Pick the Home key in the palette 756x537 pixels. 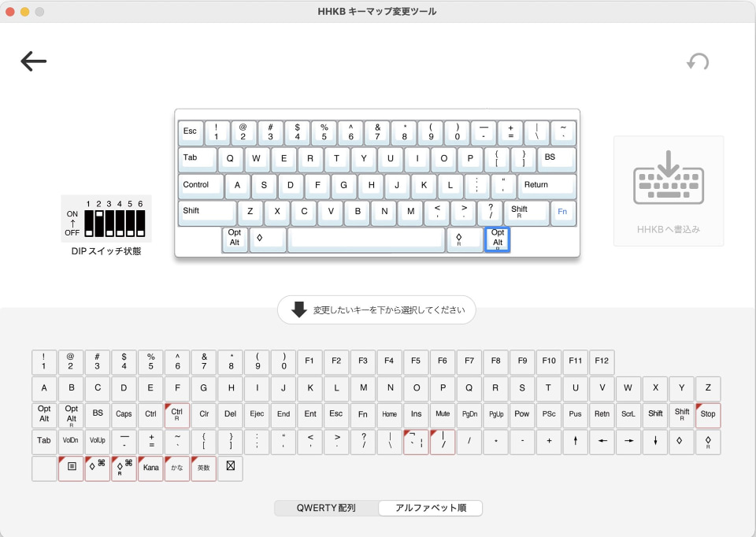pyautogui.click(x=390, y=415)
